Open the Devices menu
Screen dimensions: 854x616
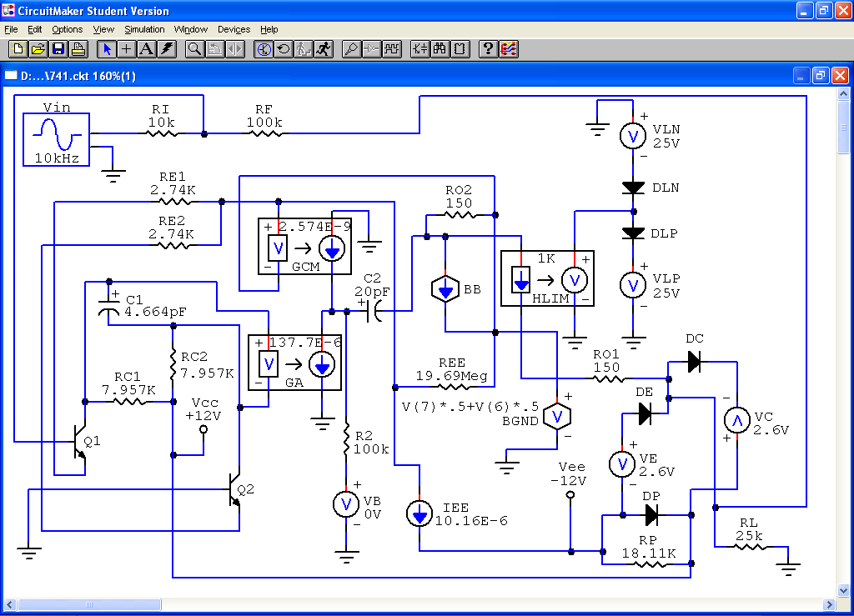click(234, 29)
